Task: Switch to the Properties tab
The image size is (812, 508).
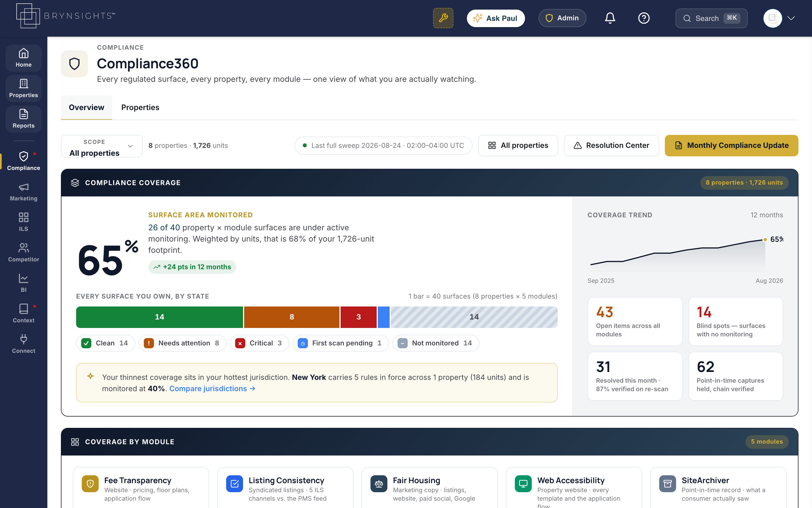Action: (140, 108)
